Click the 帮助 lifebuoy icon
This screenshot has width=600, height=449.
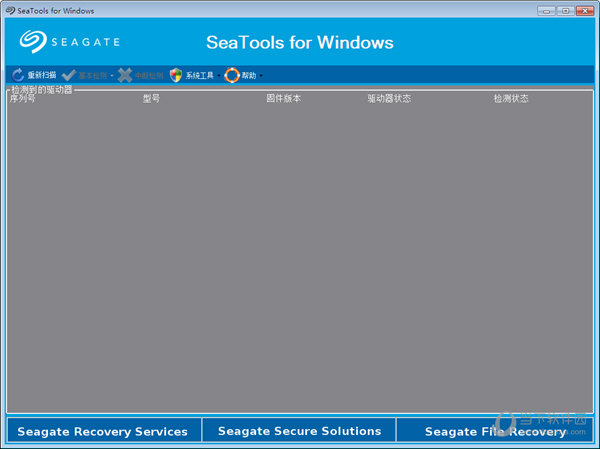click(x=232, y=75)
